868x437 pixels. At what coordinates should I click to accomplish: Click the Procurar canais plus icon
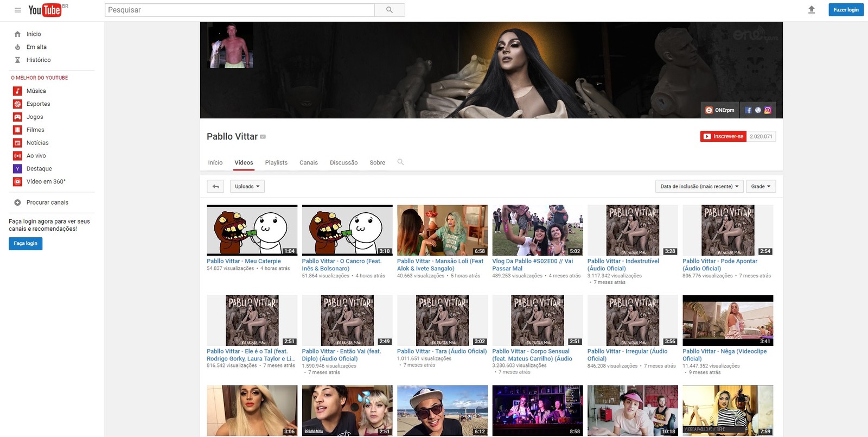[17, 202]
